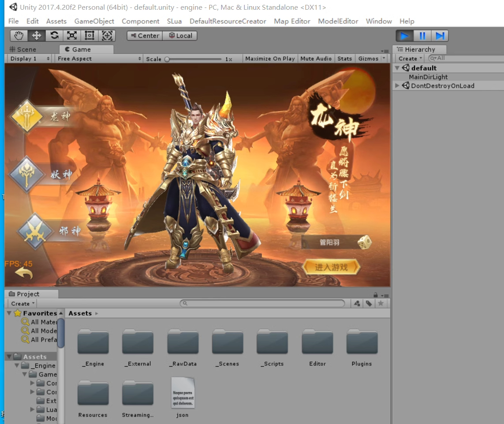
Task: Select the Hand tool in toolbar
Action: click(x=19, y=36)
